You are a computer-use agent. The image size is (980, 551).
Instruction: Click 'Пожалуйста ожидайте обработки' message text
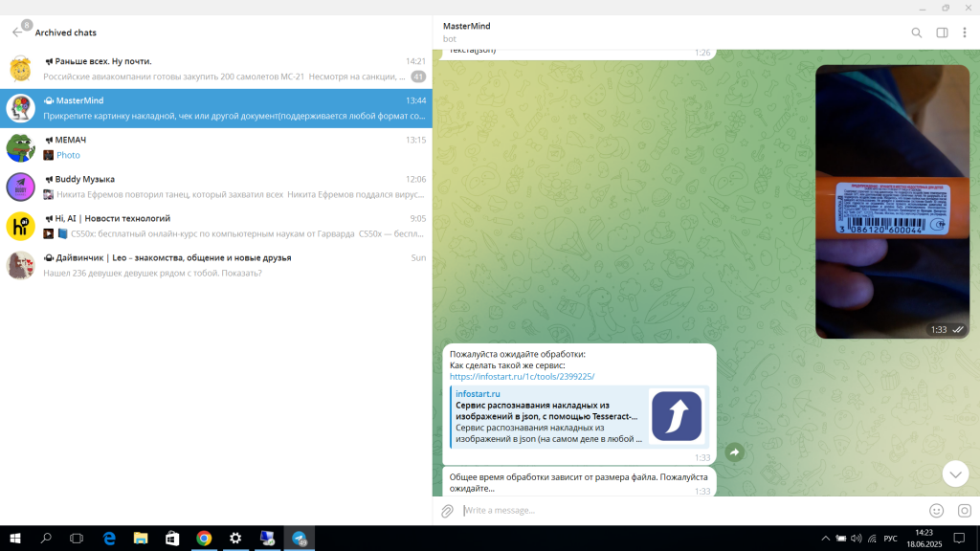[x=518, y=354]
